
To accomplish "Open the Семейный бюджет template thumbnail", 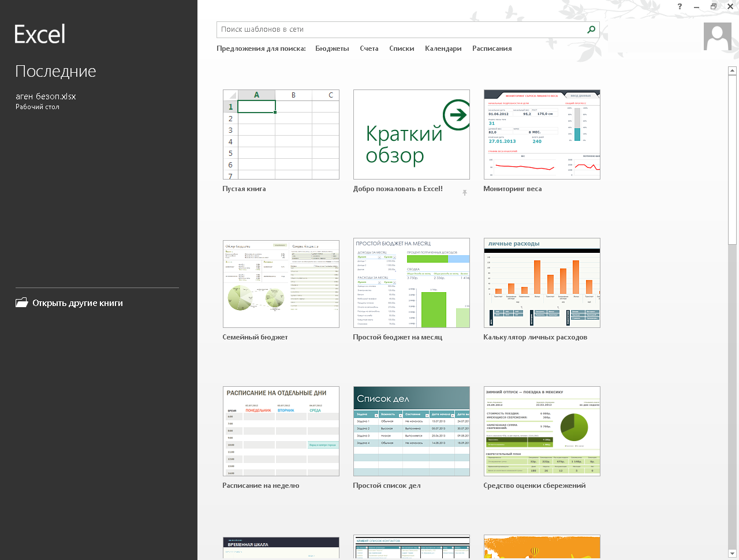I will click(x=281, y=283).
